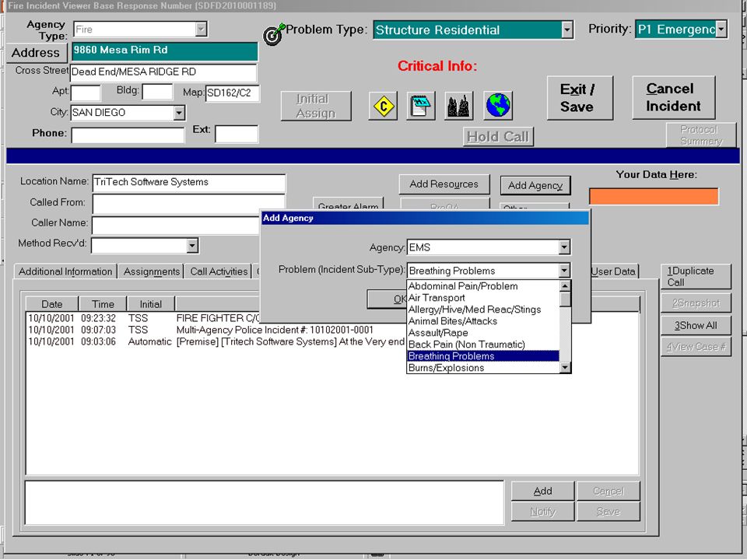The image size is (747, 560).
Task: Click the Add Agency button
Action: tap(535, 186)
